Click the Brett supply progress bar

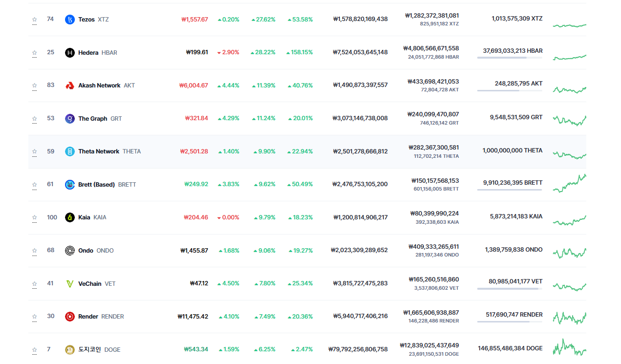pyautogui.click(x=510, y=190)
